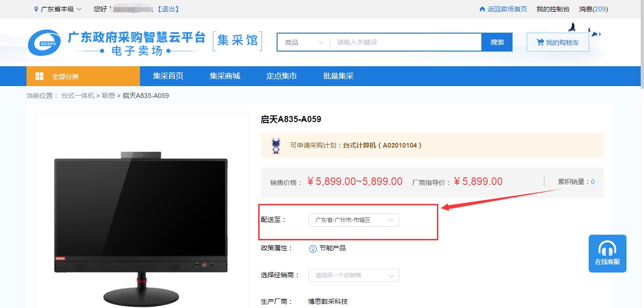The height and width of the screenshot is (308, 644).
Task: Click the 台式一体机 breadcrumb link
Action: [78, 96]
